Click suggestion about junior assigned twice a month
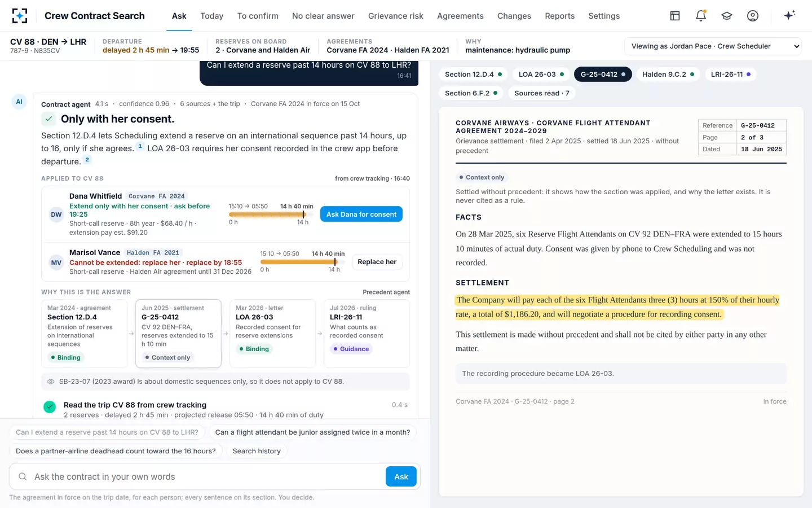This screenshot has width=812, height=508. (x=312, y=432)
